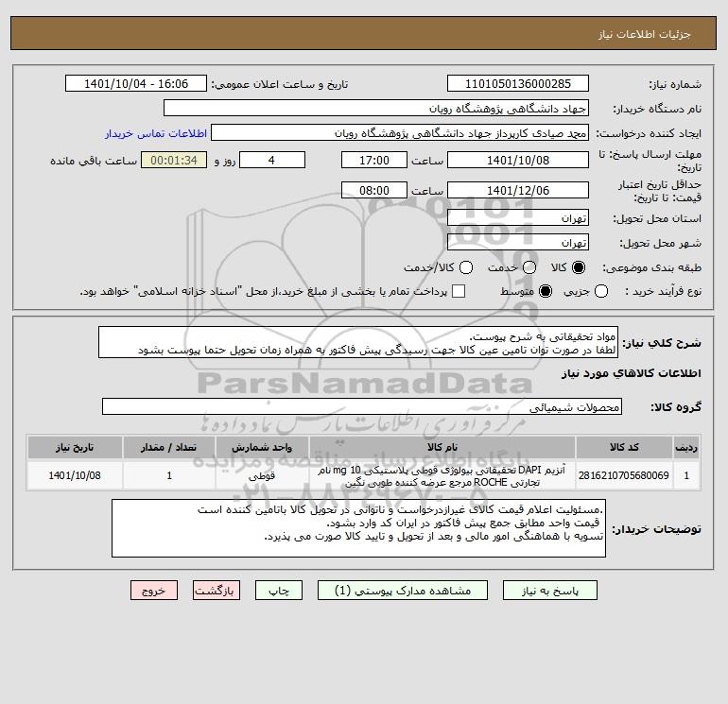The width and height of the screenshot is (728, 704).
Task: Click the قوطی unit cell
Action: [x=262, y=475]
